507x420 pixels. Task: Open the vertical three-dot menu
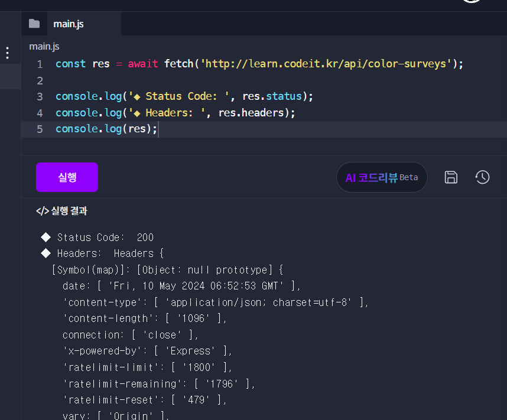tap(8, 53)
